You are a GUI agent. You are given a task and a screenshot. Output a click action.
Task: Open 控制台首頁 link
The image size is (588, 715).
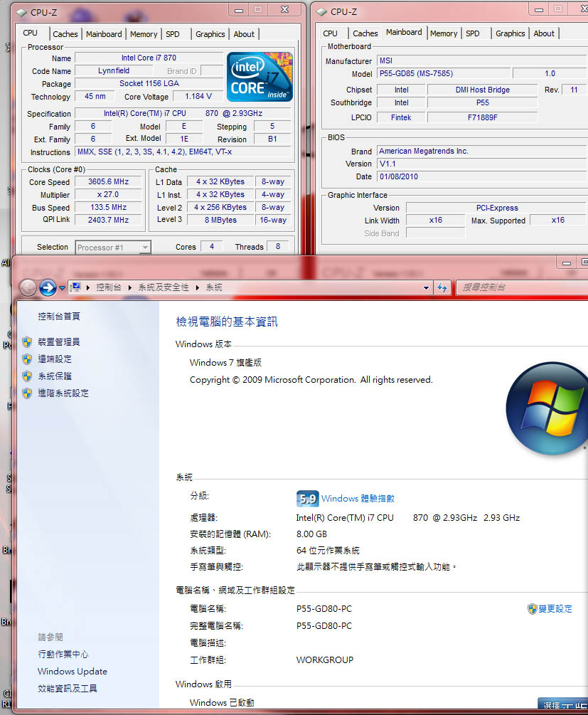click(59, 316)
